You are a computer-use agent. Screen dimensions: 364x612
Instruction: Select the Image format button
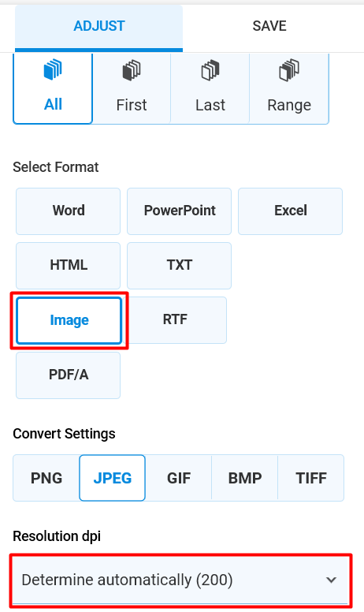[x=69, y=320]
